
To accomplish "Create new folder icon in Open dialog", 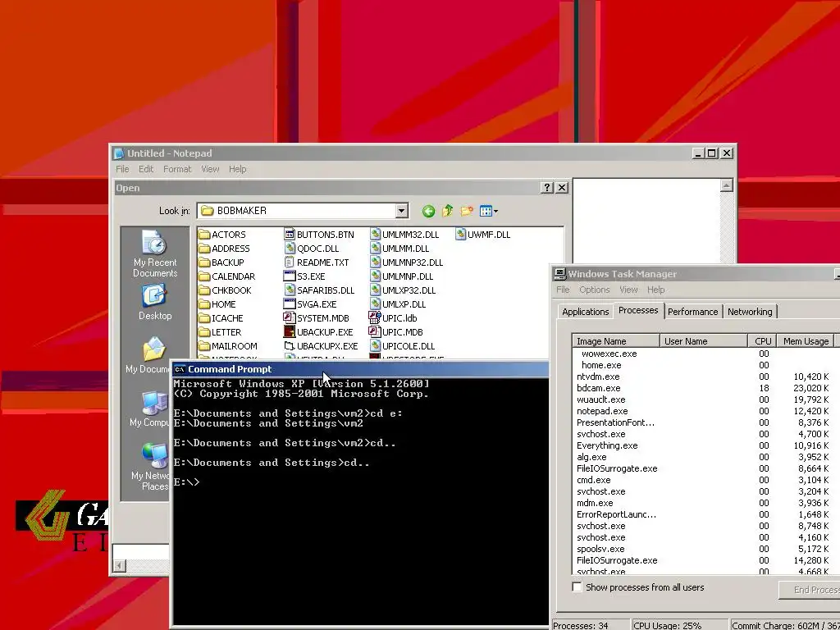I will tap(467, 211).
